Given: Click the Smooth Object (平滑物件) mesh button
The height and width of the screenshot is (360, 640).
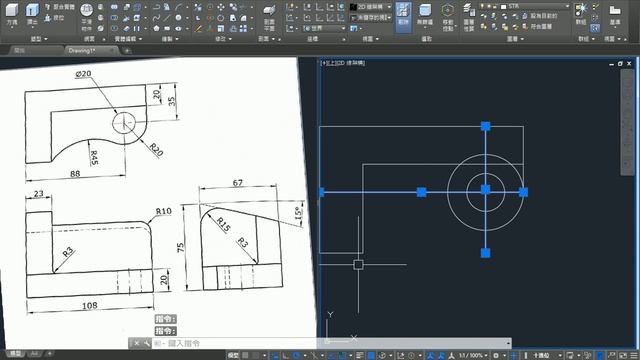Looking at the screenshot, I should [x=87, y=17].
